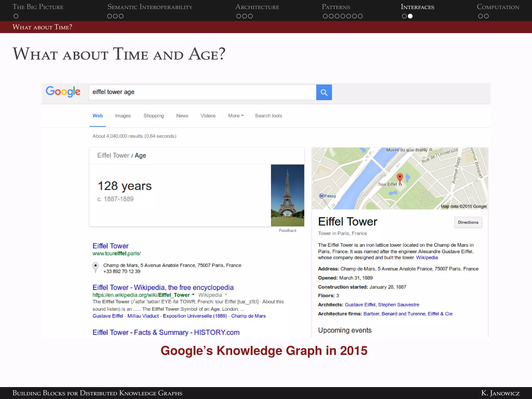This screenshot has width=532, height=399.
Task: Click 'Tower in Paris, France' subtitle
Action: [x=342, y=233]
